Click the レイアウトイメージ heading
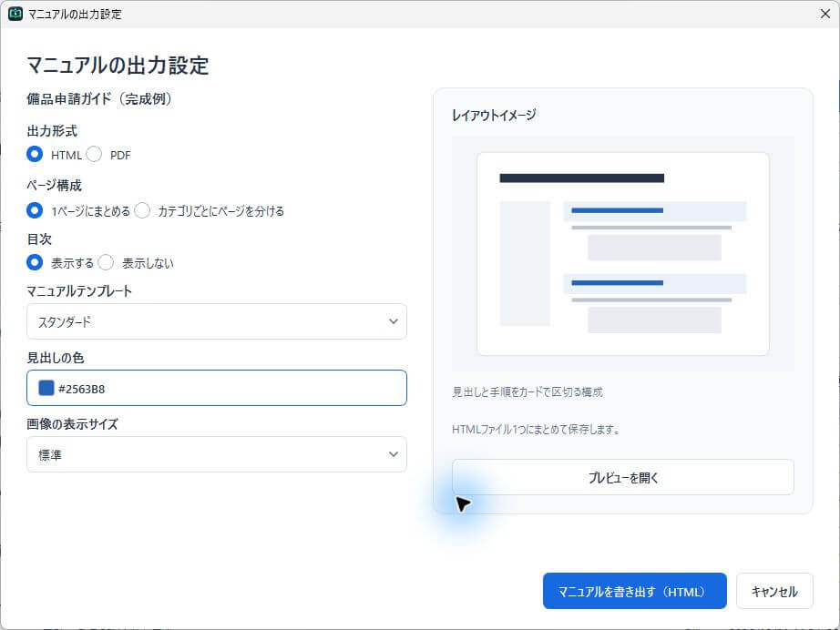The width and height of the screenshot is (840, 630). (x=494, y=115)
